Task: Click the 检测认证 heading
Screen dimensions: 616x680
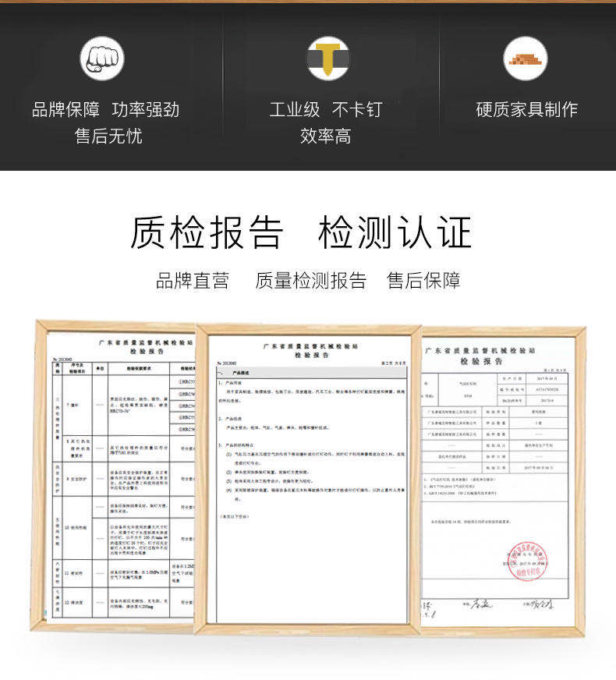Action: pyautogui.click(x=395, y=232)
